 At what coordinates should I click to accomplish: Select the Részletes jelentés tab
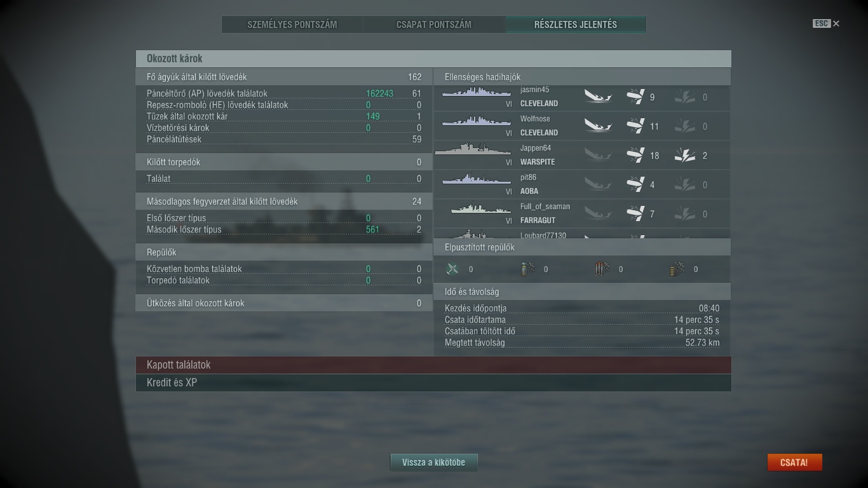(576, 25)
